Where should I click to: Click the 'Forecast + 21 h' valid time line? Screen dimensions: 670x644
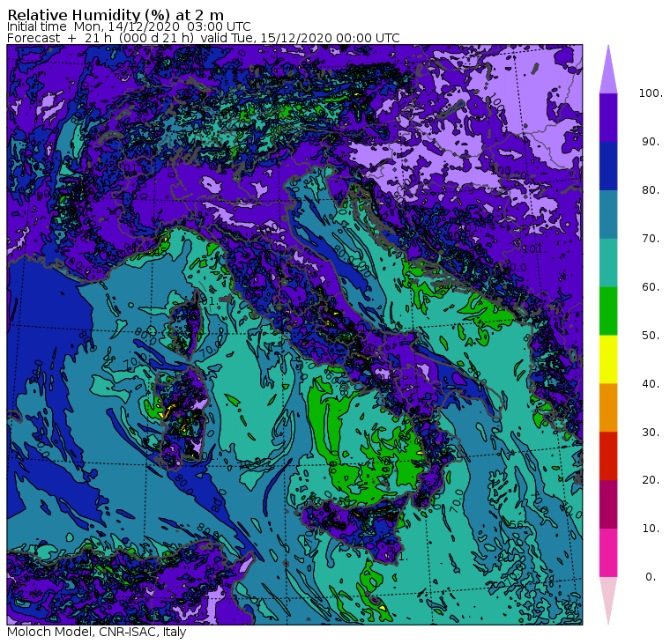point(204,38)
